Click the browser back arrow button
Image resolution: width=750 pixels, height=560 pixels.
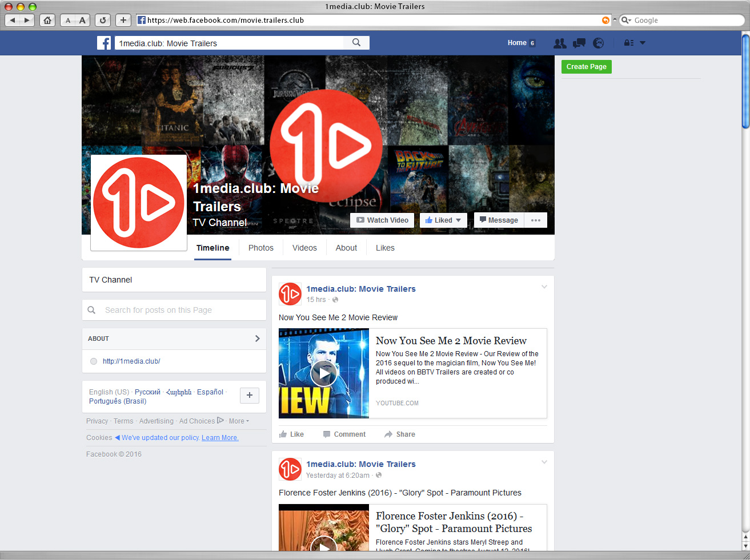[x=13, y=20]
